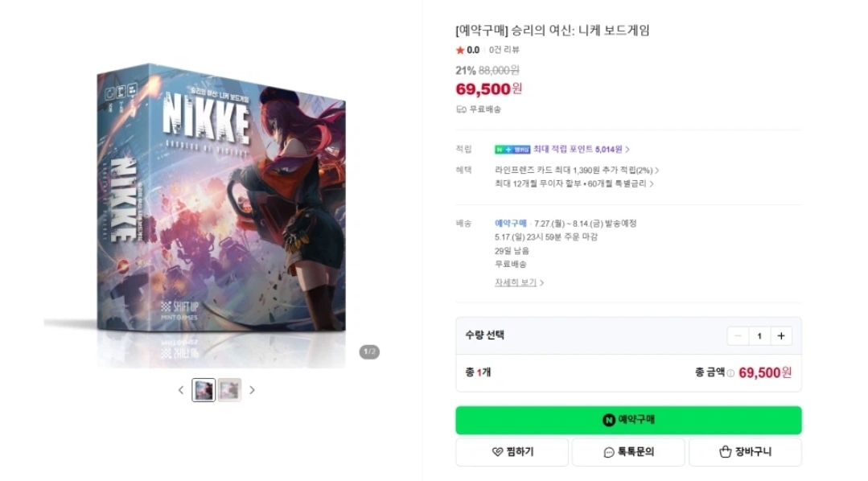Click the plus button to increase quantity
The height and width of the screenshot is (481, 868).
pyautogui.click(x=780, y=336)
